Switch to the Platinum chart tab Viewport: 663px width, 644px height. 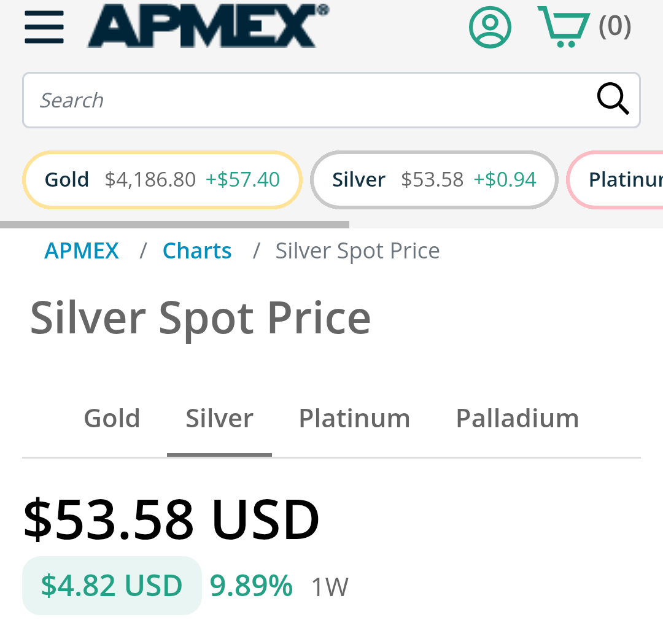[354, 419]
